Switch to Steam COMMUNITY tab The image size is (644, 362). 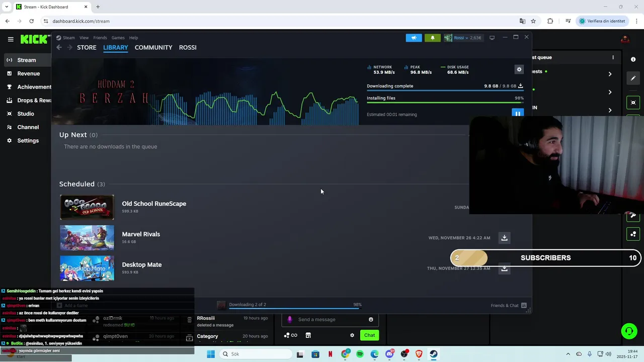153,47
